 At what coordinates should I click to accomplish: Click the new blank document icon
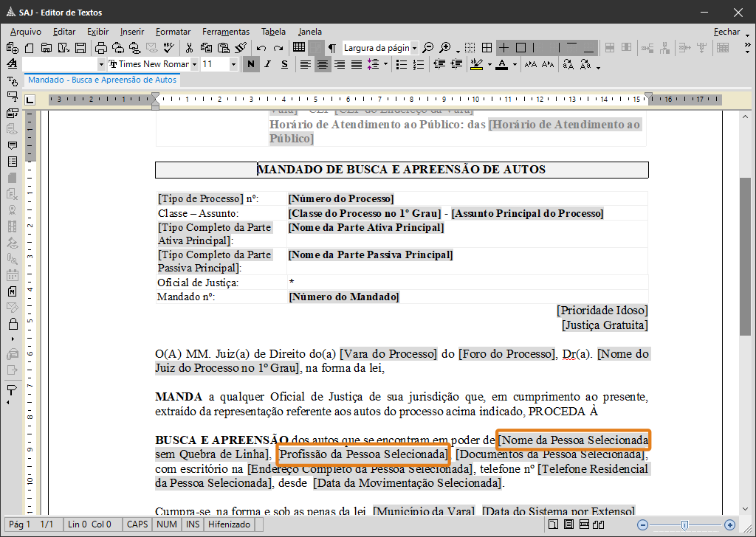(30, 48)
